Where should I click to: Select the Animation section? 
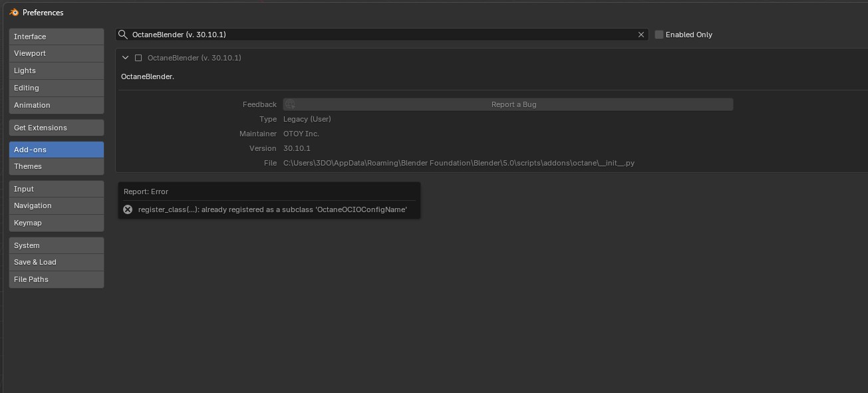tap(57, 105)
